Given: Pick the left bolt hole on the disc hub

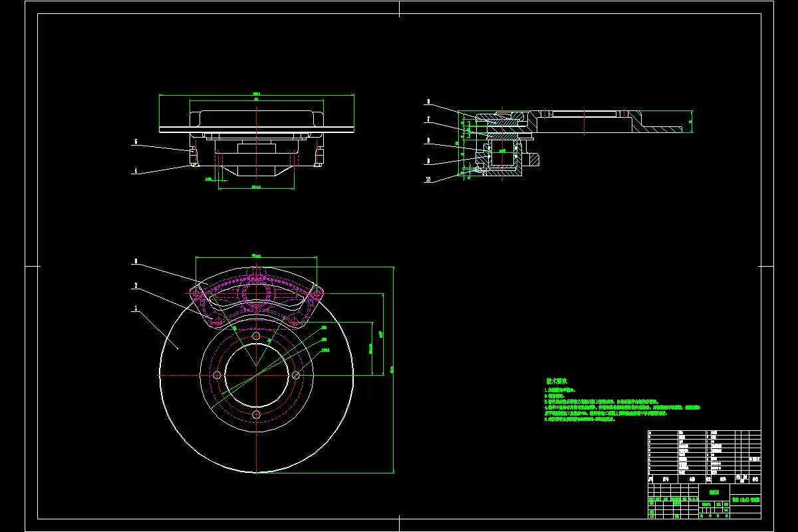Looking at the screenshot, I should (217, 376).
